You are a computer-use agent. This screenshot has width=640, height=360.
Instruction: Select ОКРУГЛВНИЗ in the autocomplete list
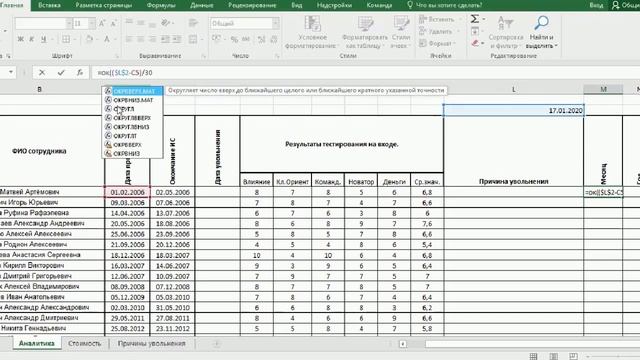(x=133, y=127)
